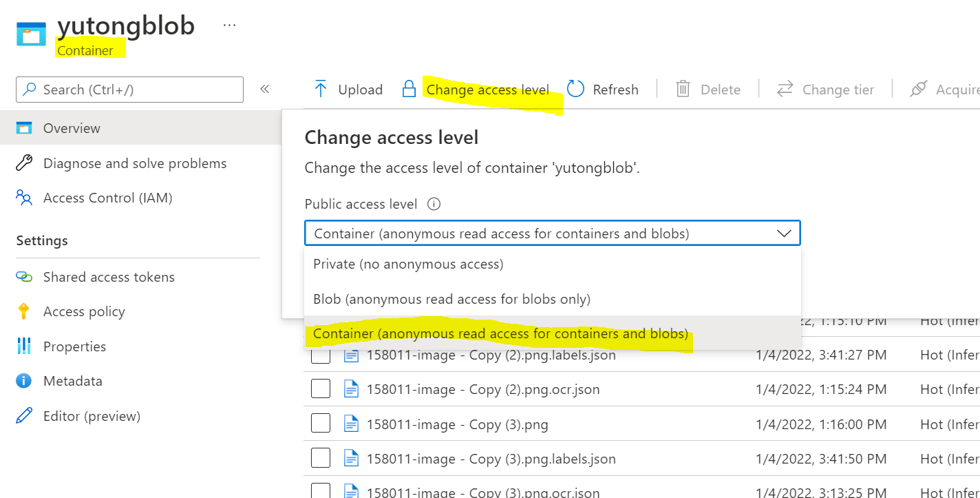
Task: Select checkbox for Copy (2).png.ocr.json
Action: point(321,389)
